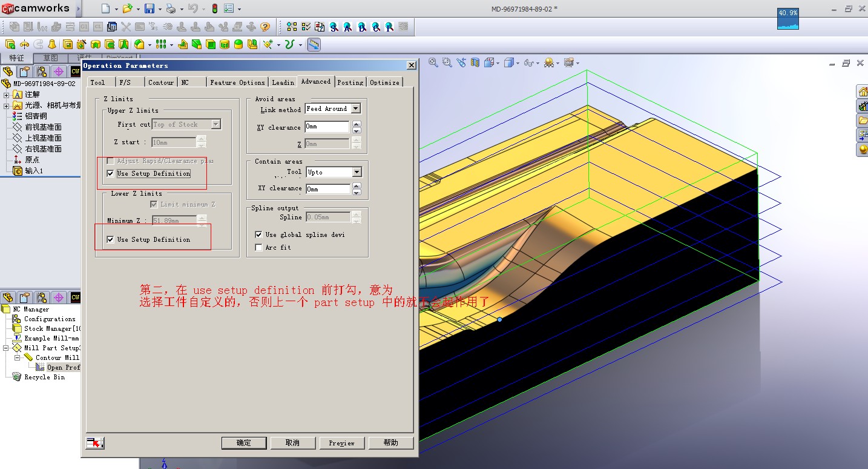868x469 pixels.
Task: Click the yellow cylinder feature icon
Action: [225, 44]
